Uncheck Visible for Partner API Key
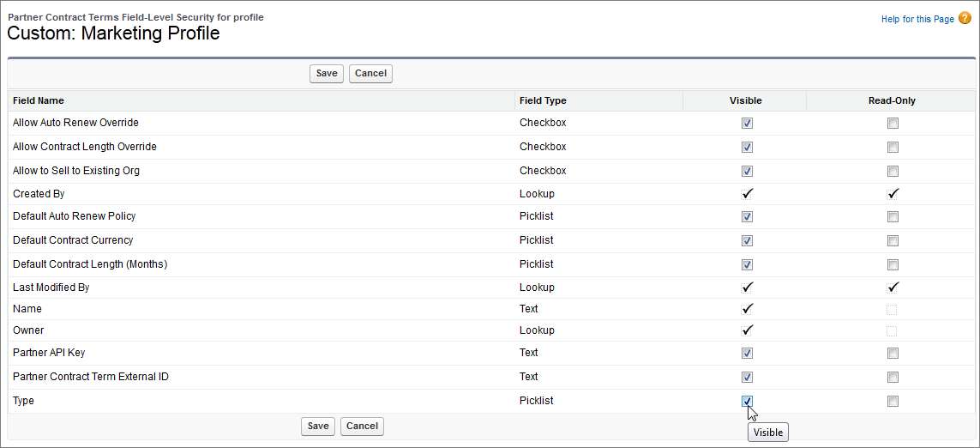This screenshot has width=980, height=448. pyautogui.click(x=747, y=353)
